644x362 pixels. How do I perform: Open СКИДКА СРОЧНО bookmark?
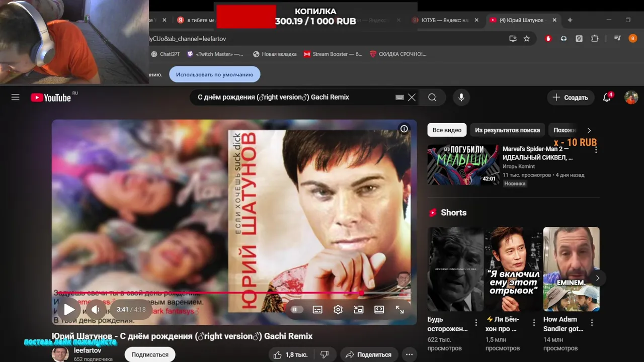tap(398, 54)
